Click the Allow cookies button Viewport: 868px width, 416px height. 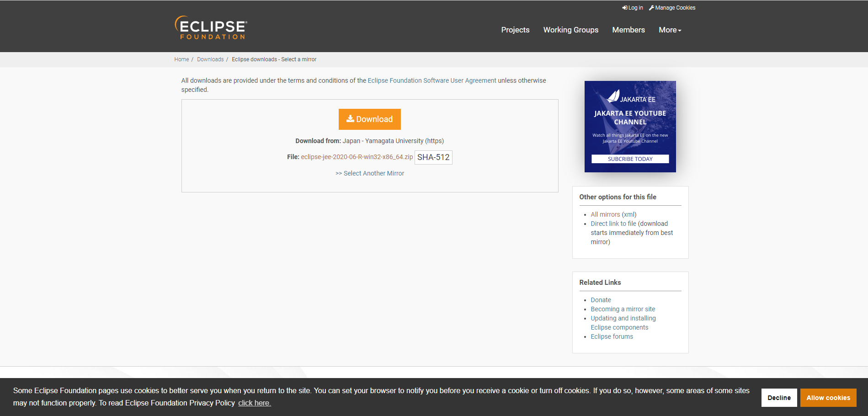coord(828,398)
